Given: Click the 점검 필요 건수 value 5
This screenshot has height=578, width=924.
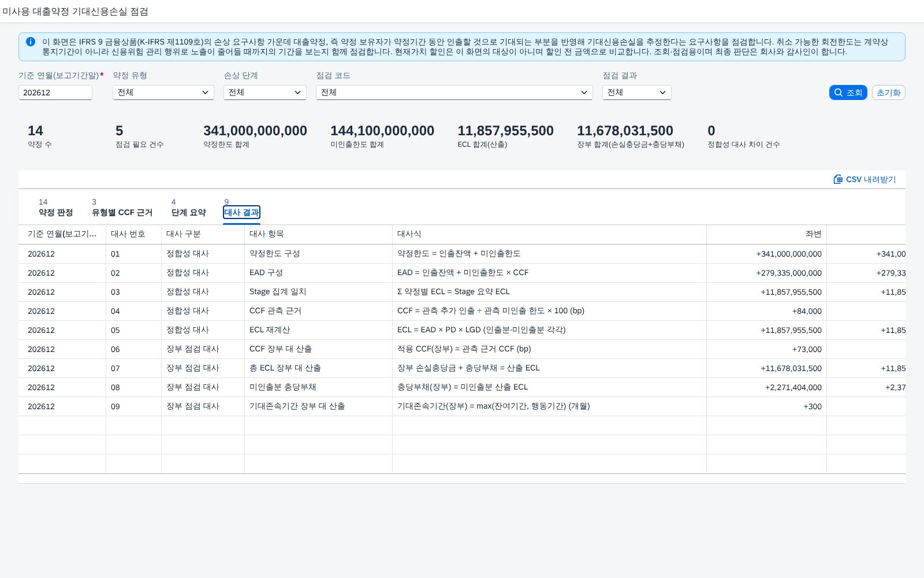Looking at the screenshot, I should click(x=120, y=131).
